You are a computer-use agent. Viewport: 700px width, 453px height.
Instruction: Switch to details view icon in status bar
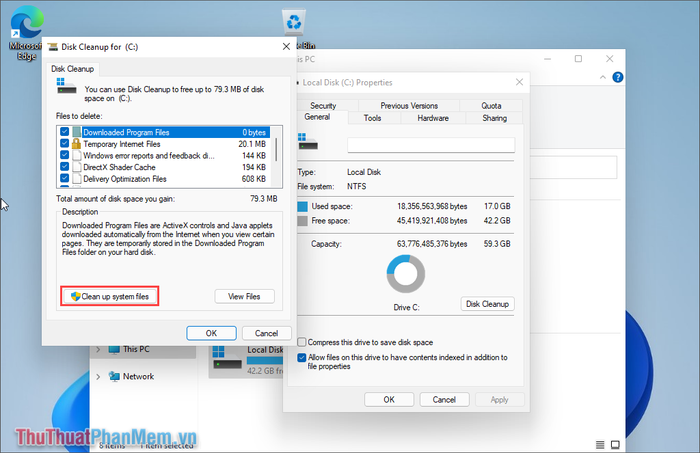600,445
